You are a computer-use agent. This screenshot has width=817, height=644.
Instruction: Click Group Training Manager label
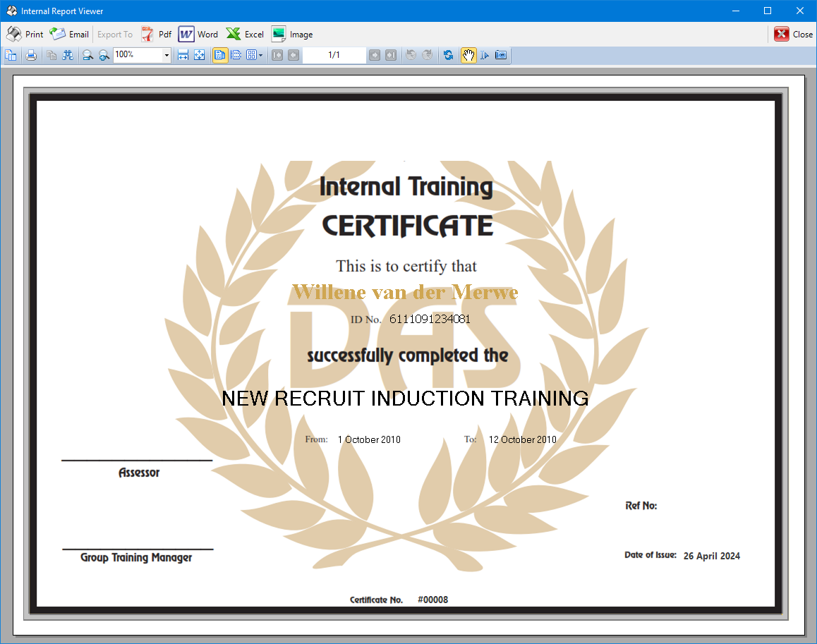pyautogui.click(x=136, y=557)
